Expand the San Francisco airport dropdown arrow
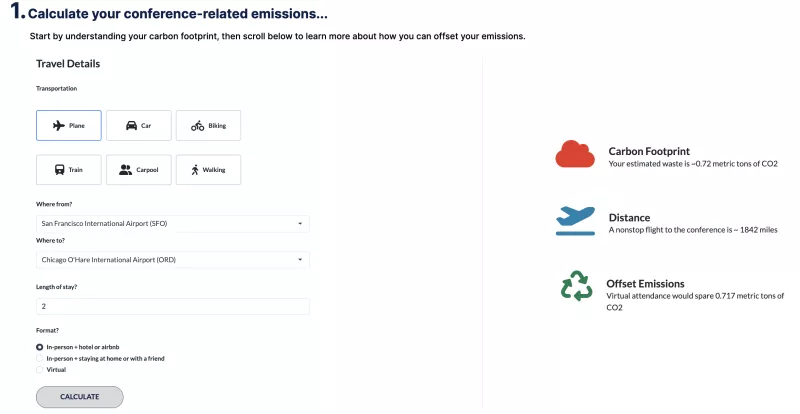 (300, 224)
